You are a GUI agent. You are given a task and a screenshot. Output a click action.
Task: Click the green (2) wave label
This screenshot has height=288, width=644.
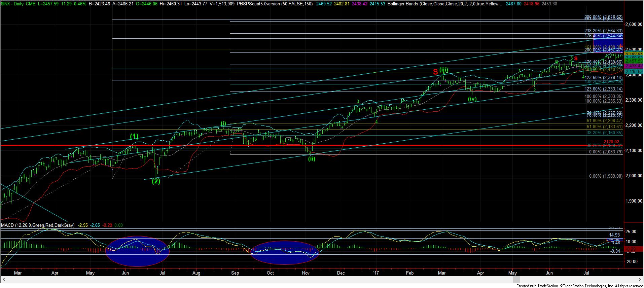[x=156, y=181]
